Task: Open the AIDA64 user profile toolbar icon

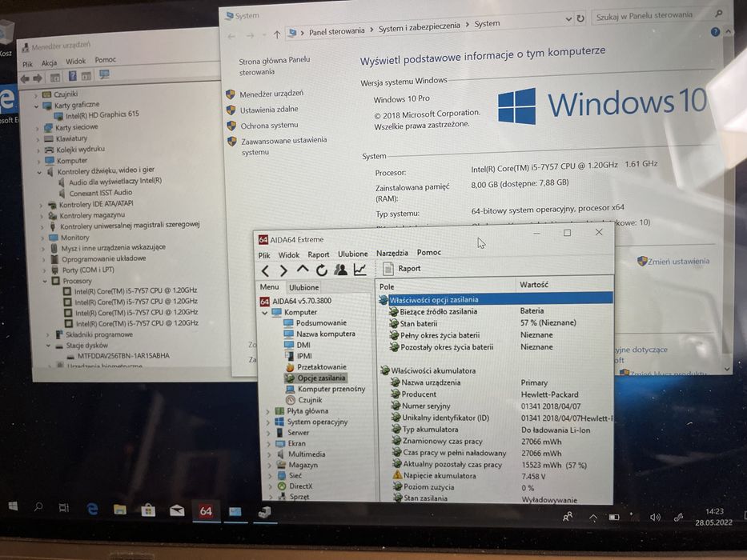Action: click(340, 270)
